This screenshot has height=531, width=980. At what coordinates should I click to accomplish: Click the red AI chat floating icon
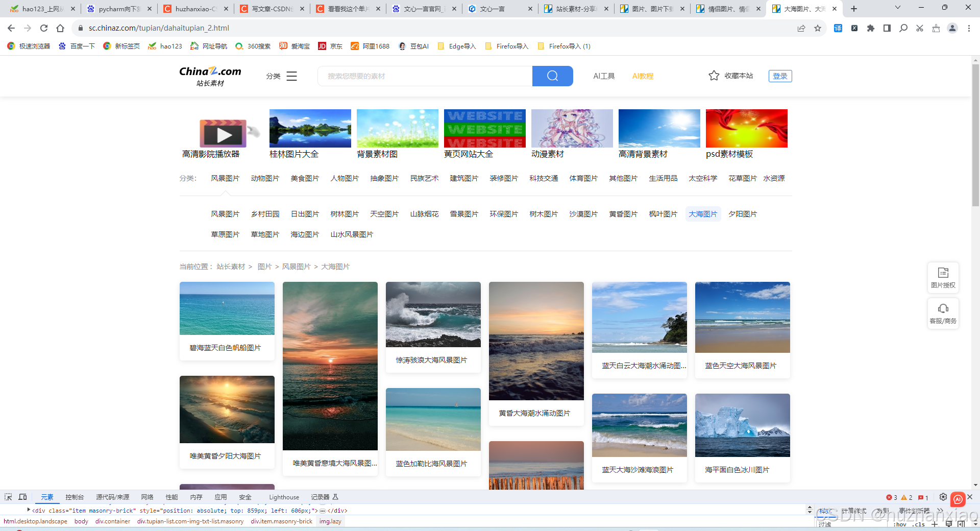(x=958, y=499)
